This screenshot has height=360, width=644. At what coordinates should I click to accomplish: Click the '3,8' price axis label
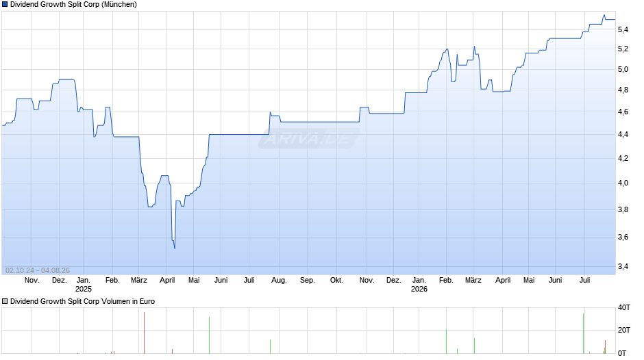623,209
